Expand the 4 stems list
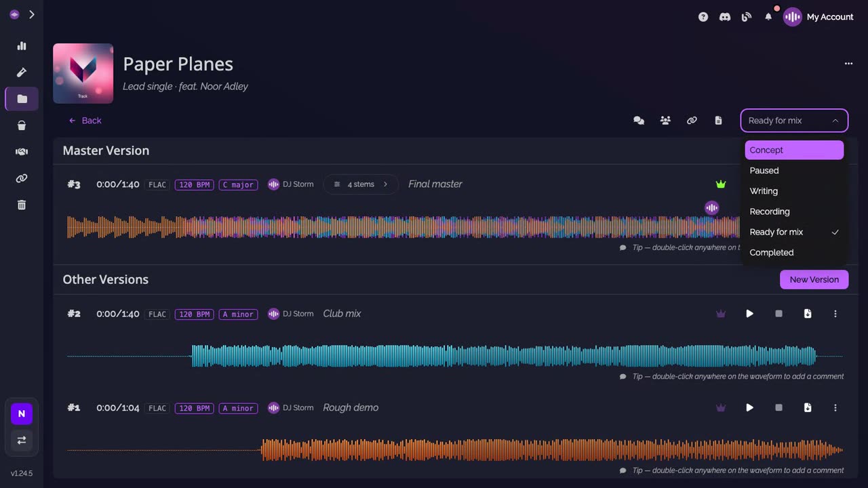 361,184
